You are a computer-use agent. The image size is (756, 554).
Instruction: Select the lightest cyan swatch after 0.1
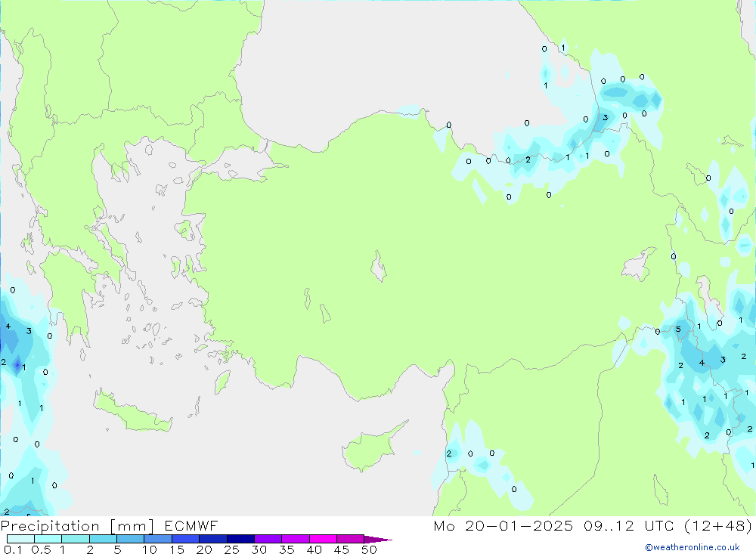(x=20, y=539)
